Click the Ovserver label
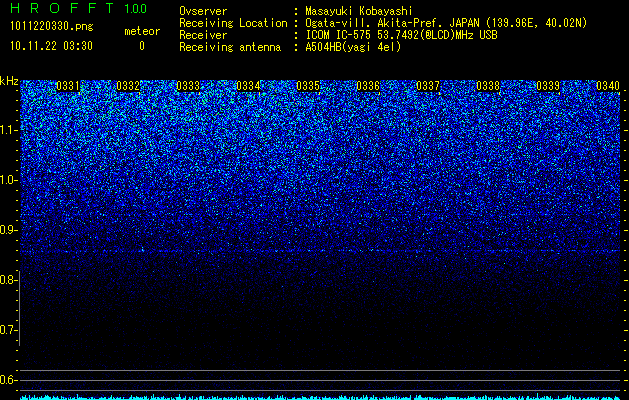 tap(203, 11)
